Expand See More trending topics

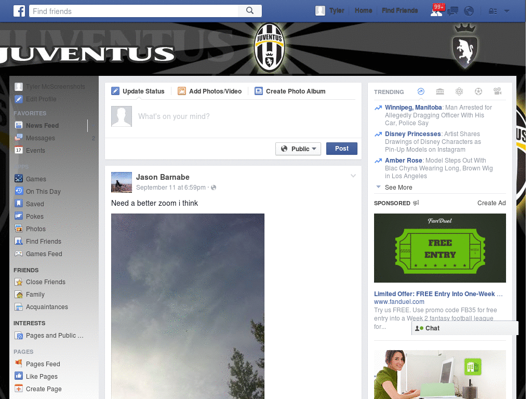click(398, 187)
